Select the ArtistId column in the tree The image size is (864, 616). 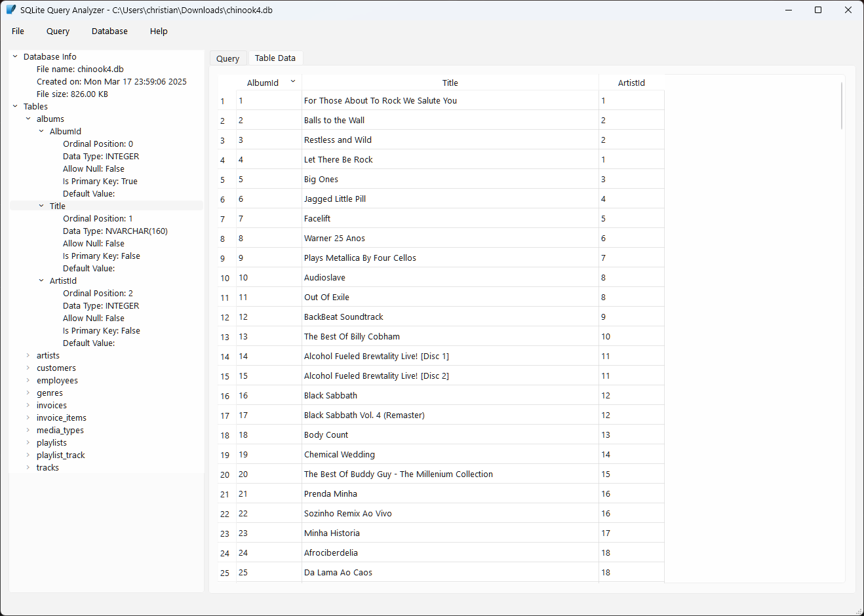pyautogui.click(x=63, y=280)
